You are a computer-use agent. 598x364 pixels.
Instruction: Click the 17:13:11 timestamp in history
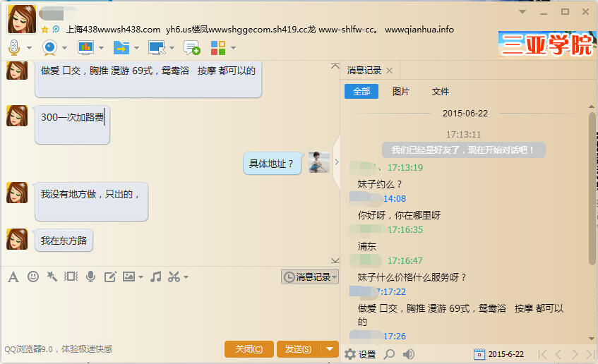point(463,135)
